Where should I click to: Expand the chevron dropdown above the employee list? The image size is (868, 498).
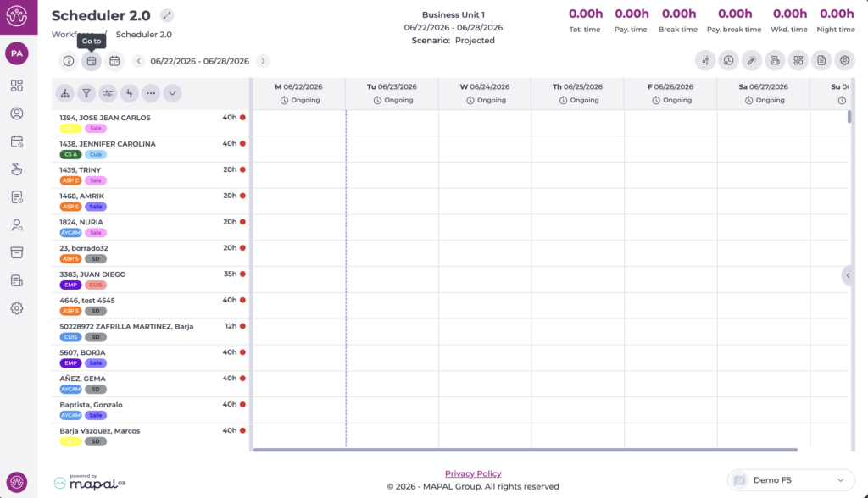pos(172,93)
